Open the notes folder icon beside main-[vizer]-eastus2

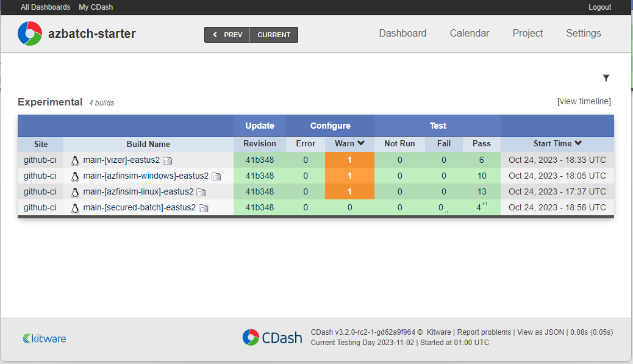(167, 160)
